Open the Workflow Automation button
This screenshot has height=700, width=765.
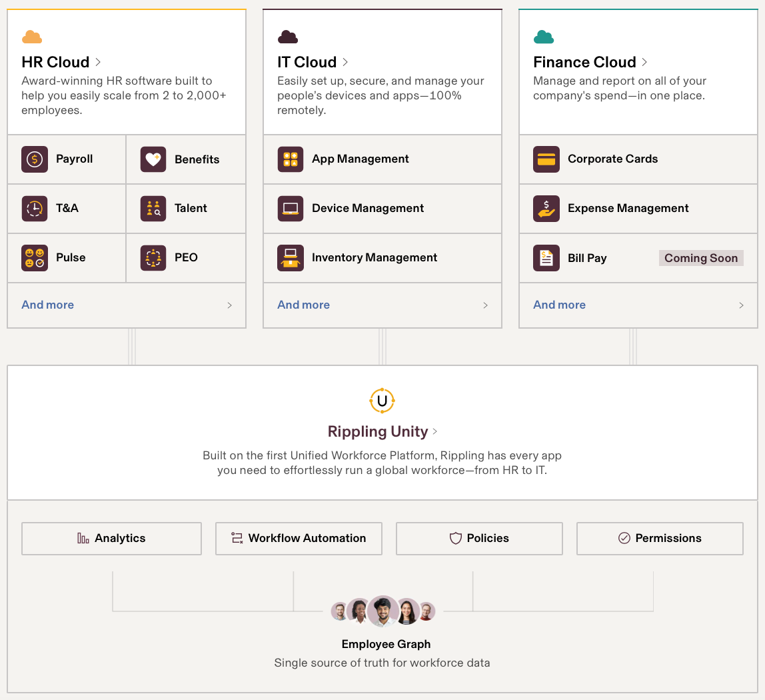pyautogui.click(x=299, y=539)
